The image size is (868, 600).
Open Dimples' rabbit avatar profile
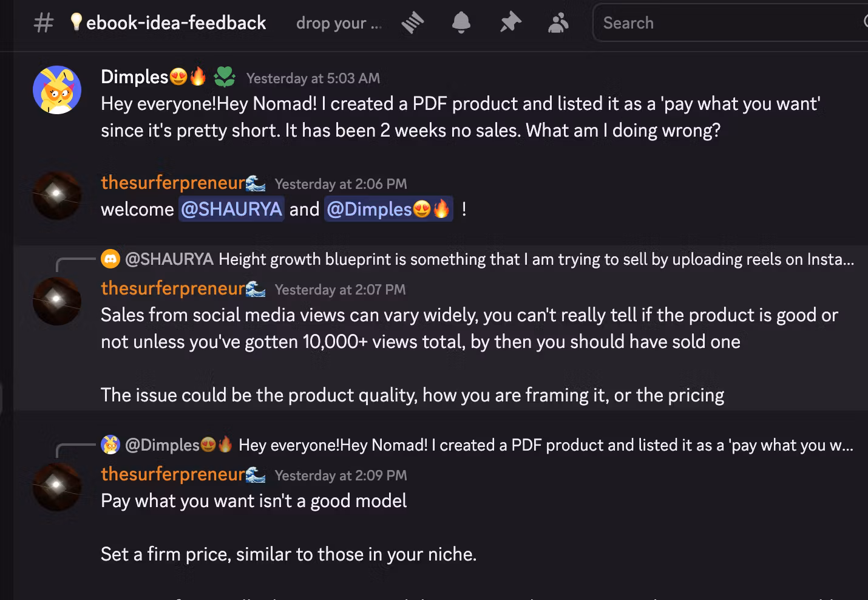pyautogui.click(x=57, y=90)
